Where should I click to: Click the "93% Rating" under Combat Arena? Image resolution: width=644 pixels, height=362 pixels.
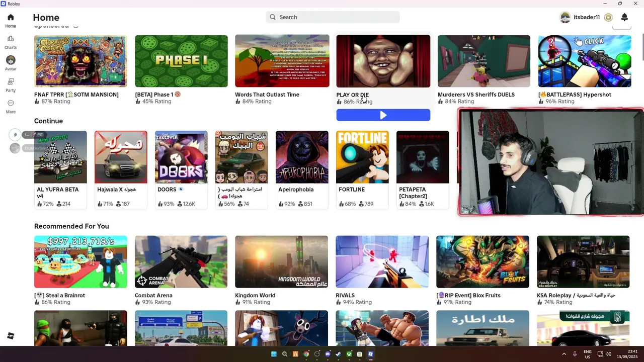point(156,302)
